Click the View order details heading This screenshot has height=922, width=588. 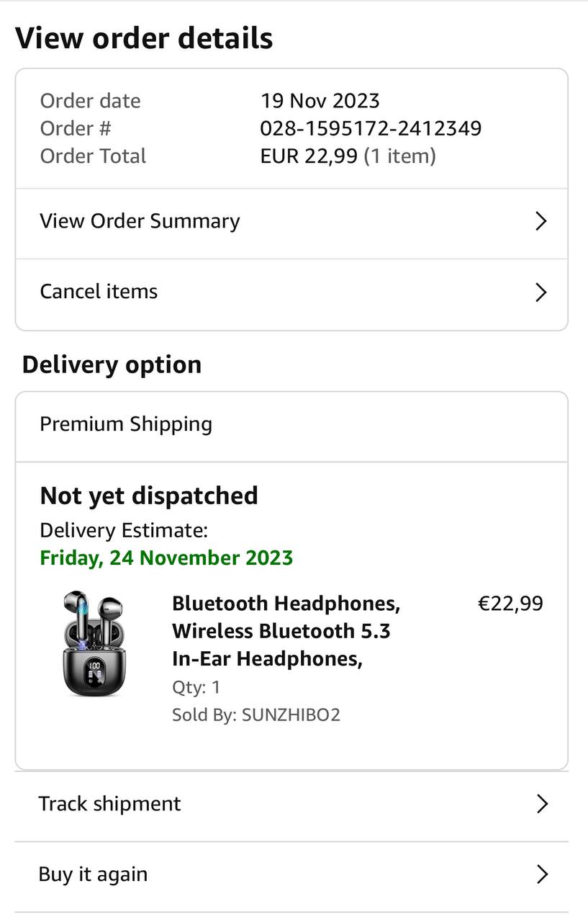pos(144,38)
